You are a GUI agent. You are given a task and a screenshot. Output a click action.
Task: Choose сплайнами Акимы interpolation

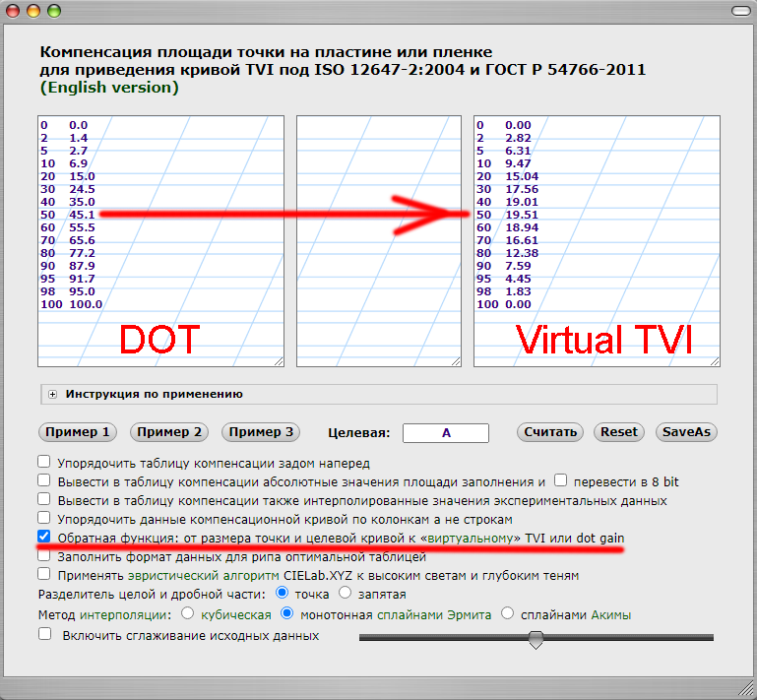tap(507, 613)
